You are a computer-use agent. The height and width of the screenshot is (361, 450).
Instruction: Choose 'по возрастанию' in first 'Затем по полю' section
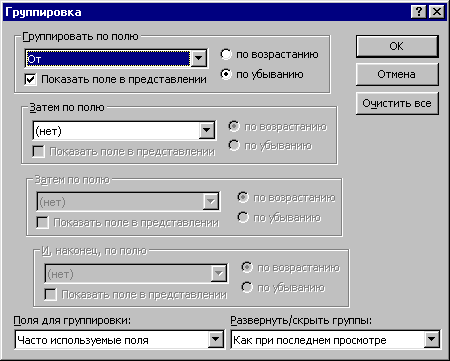234,126
